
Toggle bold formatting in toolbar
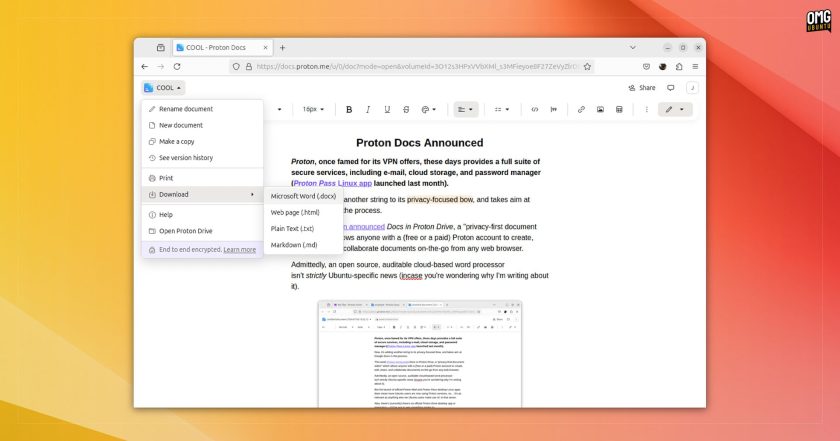[x=349, y=109]
